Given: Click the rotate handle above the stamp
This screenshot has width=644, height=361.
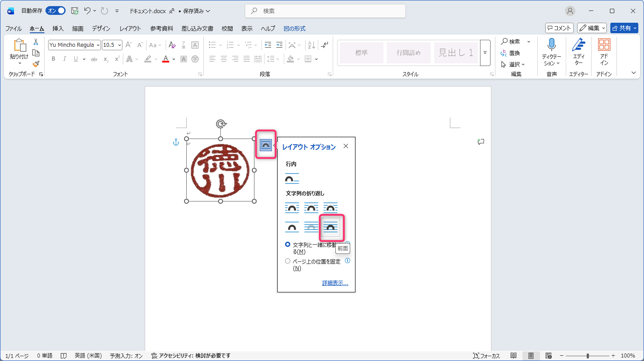Looking at the screenshot, I should [221, 124].
